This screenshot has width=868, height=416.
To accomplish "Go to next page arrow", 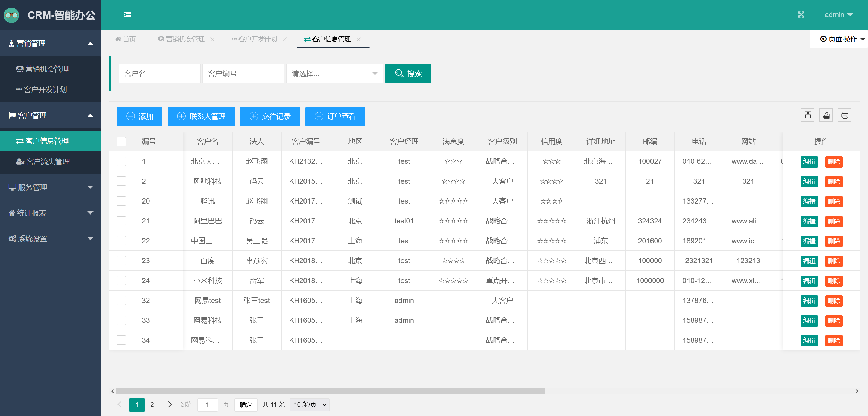I will pos(170,404).
